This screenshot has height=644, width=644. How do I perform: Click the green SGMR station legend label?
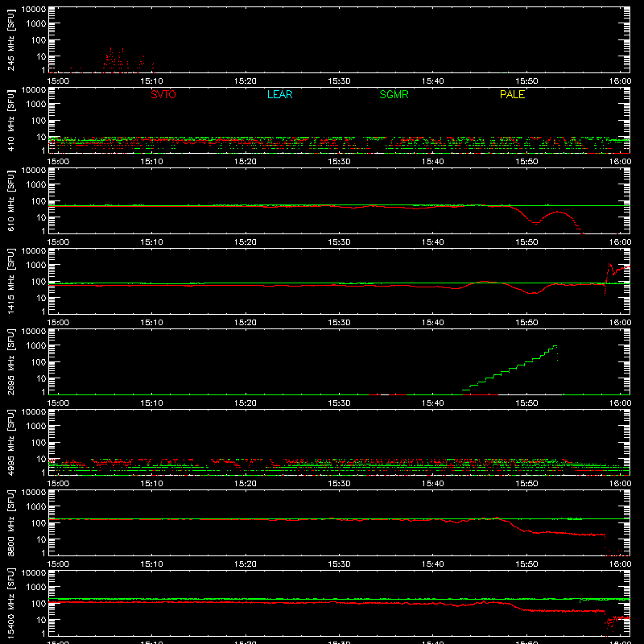(394, 94)
